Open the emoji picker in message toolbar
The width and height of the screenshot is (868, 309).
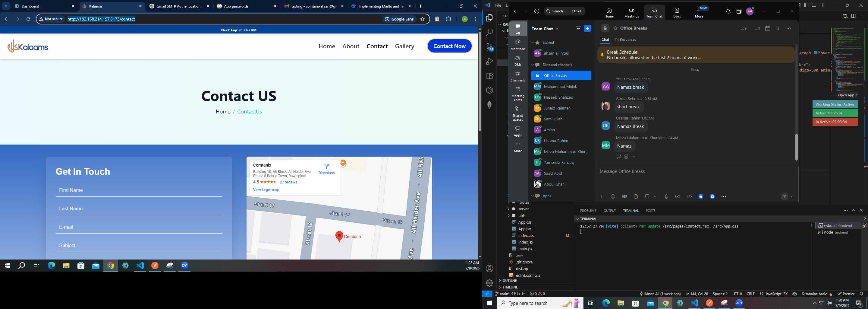613,197
